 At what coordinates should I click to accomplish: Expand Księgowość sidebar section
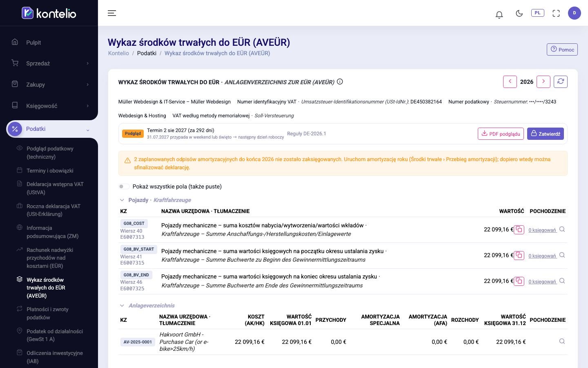pyautogui.click(x=49, y=106)
